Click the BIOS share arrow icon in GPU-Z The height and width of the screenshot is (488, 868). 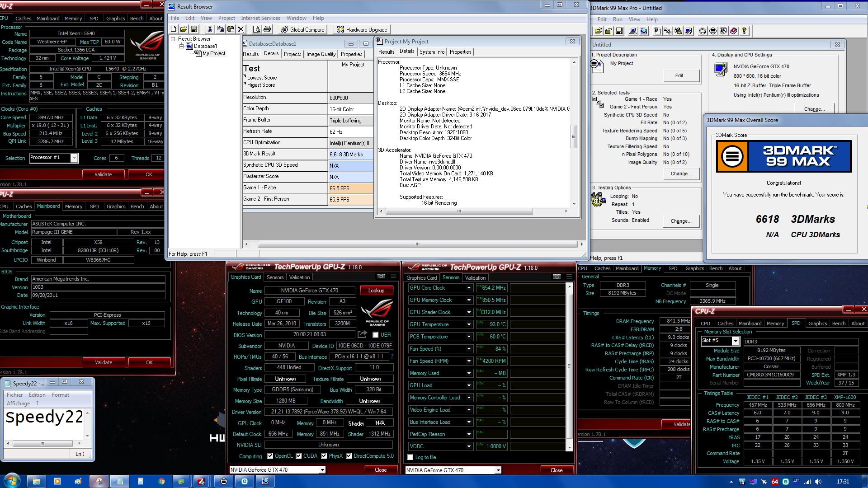tap(362, 334)
